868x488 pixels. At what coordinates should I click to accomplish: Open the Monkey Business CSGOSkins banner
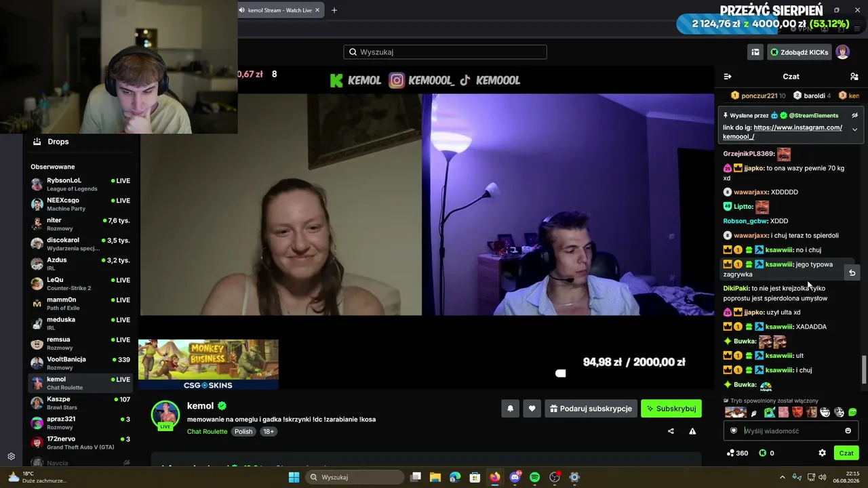coord(208,364)
